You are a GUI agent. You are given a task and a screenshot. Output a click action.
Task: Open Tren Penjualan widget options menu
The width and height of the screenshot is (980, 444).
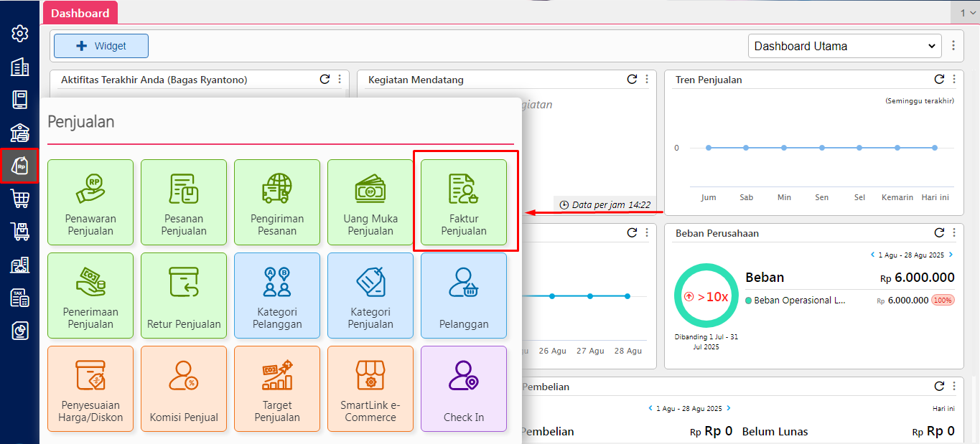click(954, 80)
